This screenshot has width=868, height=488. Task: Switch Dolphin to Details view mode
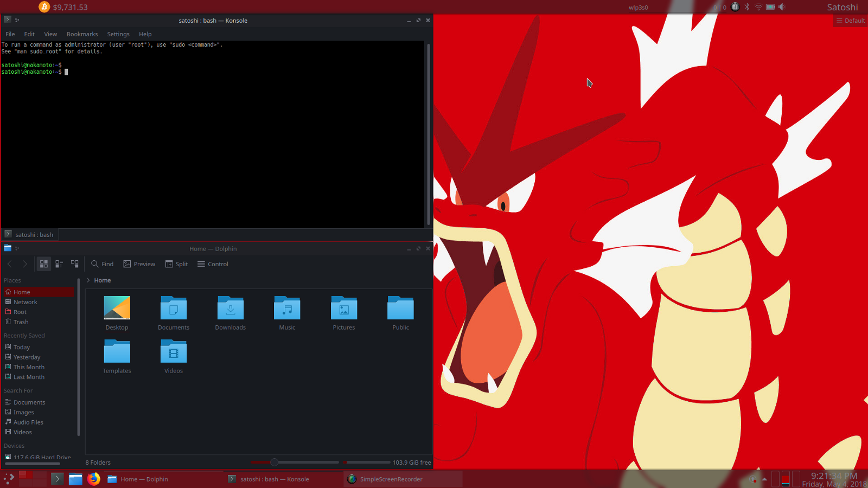[x=75, y=264]
